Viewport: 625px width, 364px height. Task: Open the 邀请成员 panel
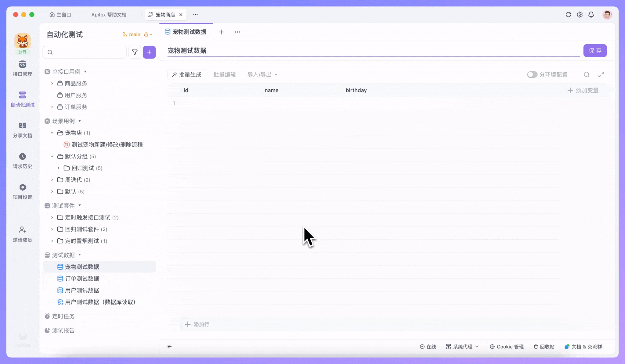[x=22, y=234]
